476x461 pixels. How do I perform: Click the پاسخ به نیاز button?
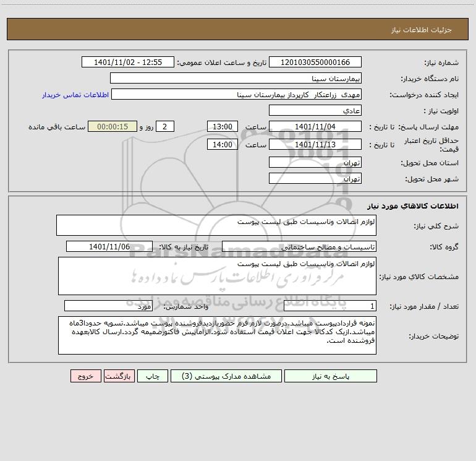coord(331,376)
